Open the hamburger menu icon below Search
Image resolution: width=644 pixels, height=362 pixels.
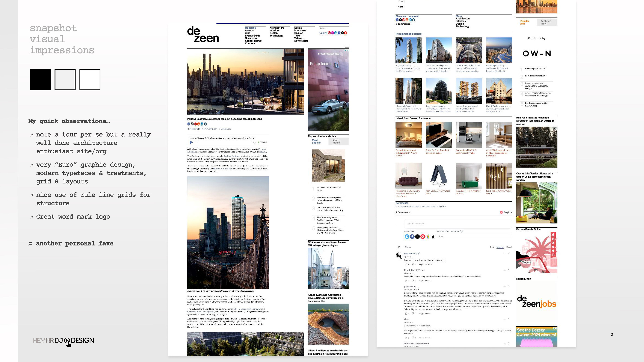[347, 46]
